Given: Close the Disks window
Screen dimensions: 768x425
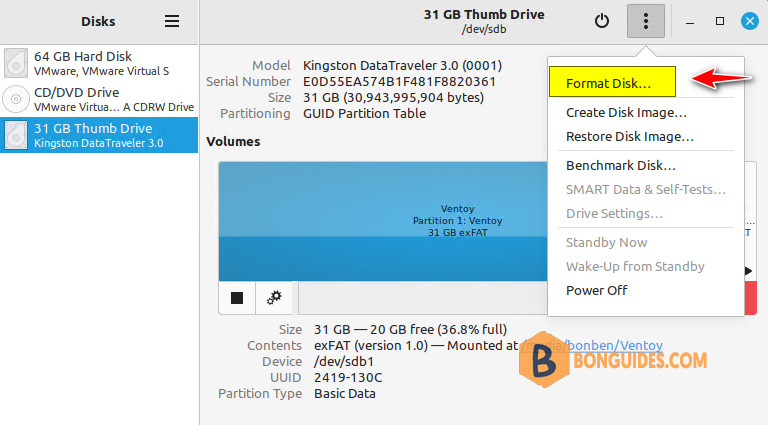Looking at the screenshot, I should pyautogui.click(x=749, y=21).
